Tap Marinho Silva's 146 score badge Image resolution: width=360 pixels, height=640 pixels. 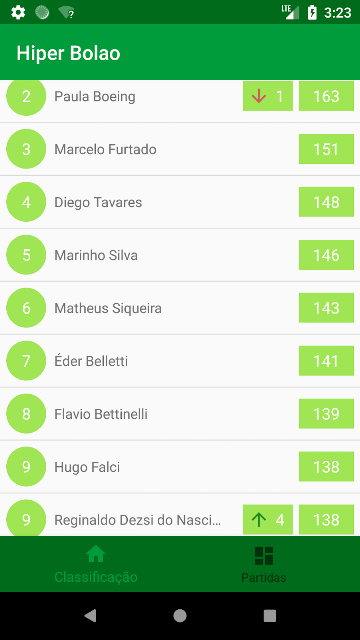[x=326, y=255]
